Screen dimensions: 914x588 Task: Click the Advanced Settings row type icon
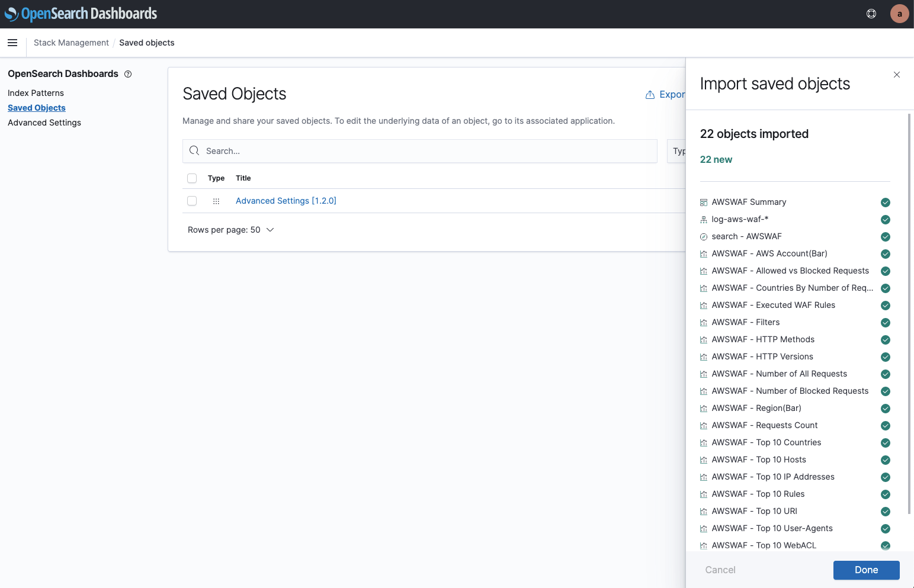[216, 201]
